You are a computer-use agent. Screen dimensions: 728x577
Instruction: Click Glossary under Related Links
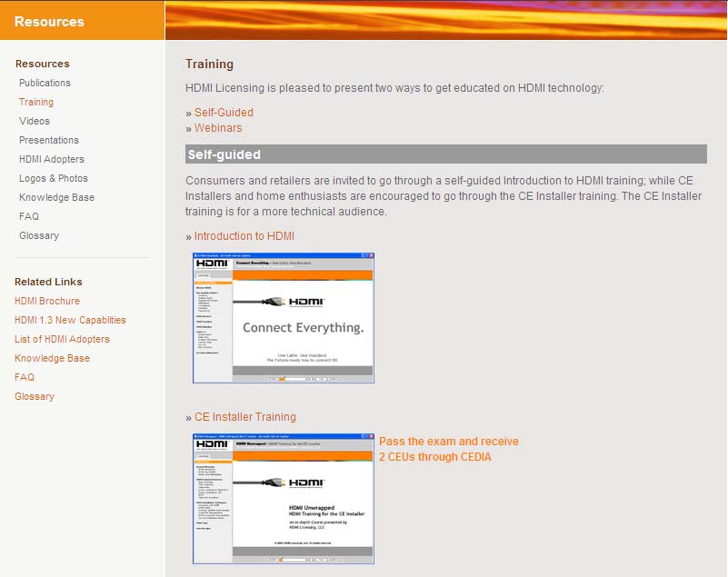(35, 396)
